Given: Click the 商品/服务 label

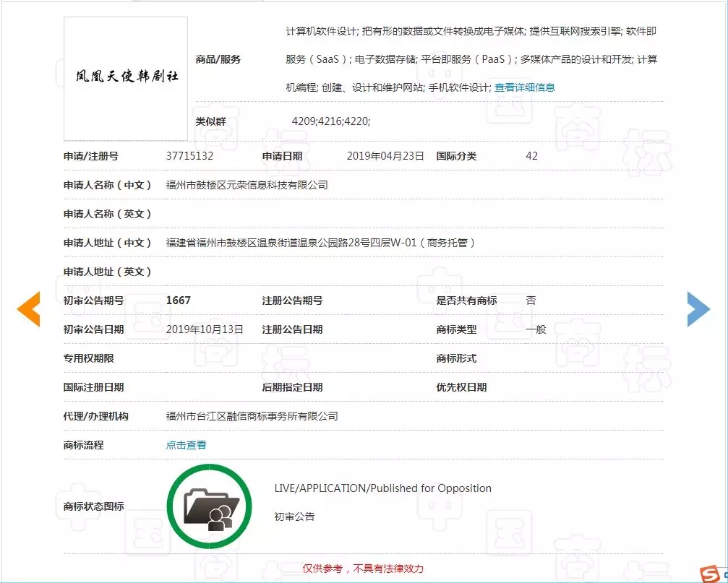Looking at the screenshot, I should pos(218,59).
